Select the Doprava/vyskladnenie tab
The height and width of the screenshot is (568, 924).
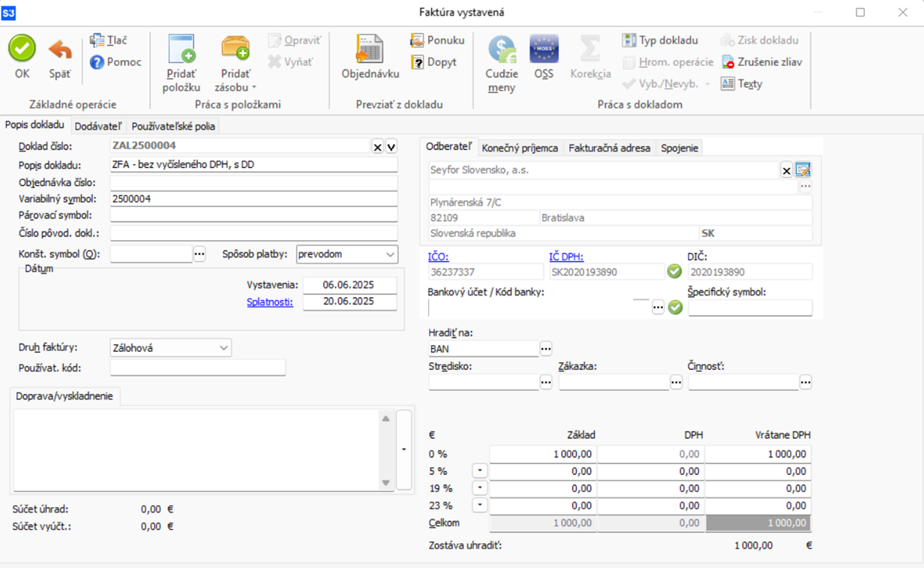point(64,396)
